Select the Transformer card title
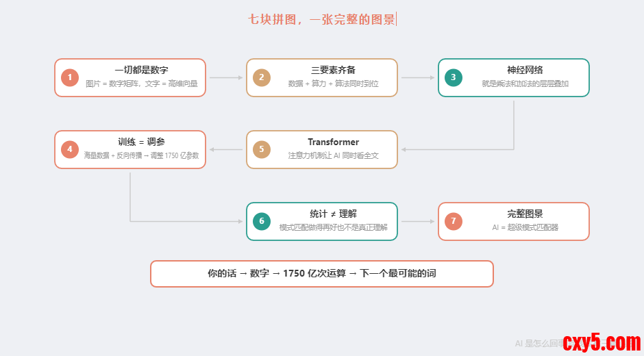 click(333, 142)
